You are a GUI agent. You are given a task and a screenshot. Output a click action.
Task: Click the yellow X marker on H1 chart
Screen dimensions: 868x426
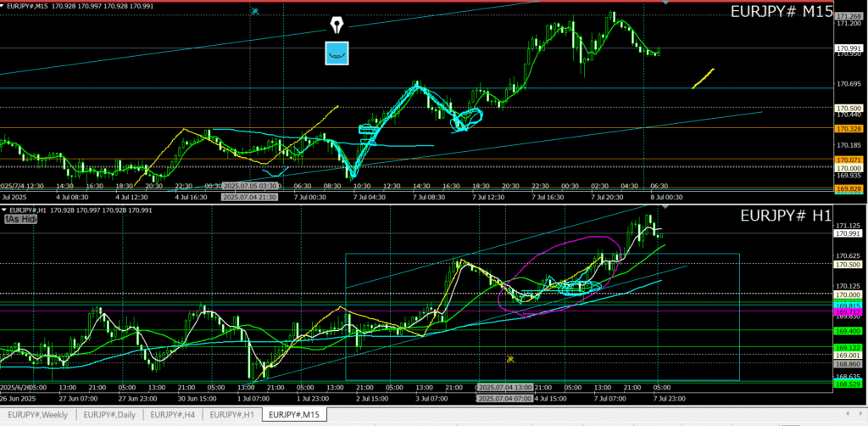point(510,359)
